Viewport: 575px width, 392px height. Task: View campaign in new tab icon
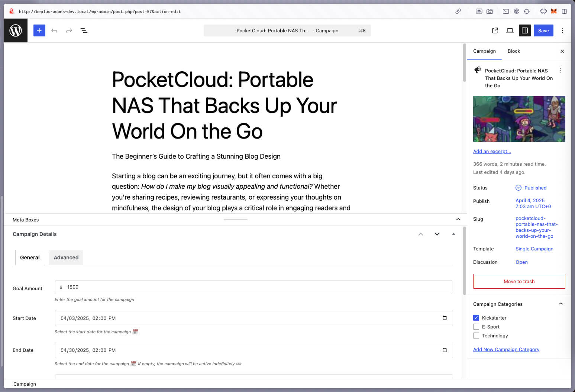pos(495,30)
